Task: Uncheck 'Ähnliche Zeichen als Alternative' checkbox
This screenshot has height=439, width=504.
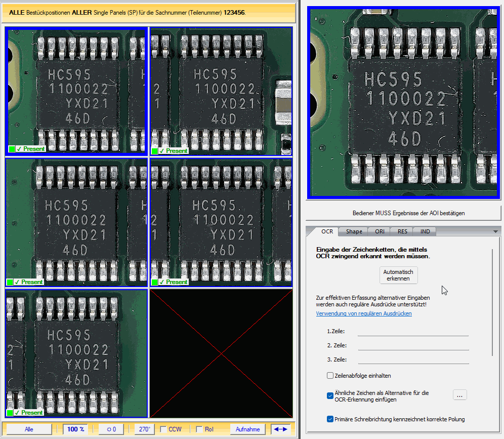Action: 330,396
